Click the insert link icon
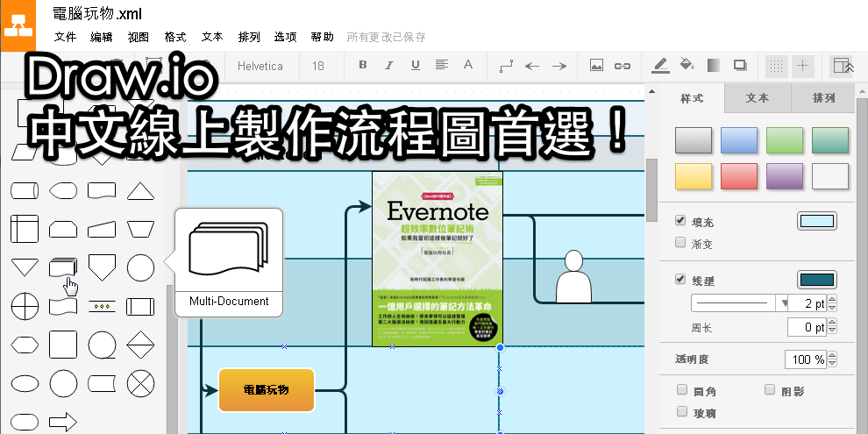This screenshot has height=434, width=868. (623, 65)
